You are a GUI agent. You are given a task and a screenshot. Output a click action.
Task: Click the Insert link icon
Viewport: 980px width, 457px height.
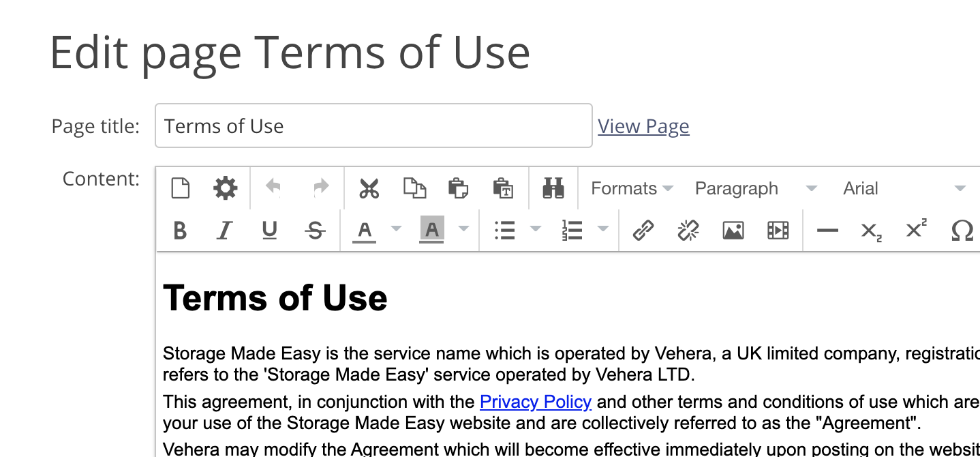point(643,231)
